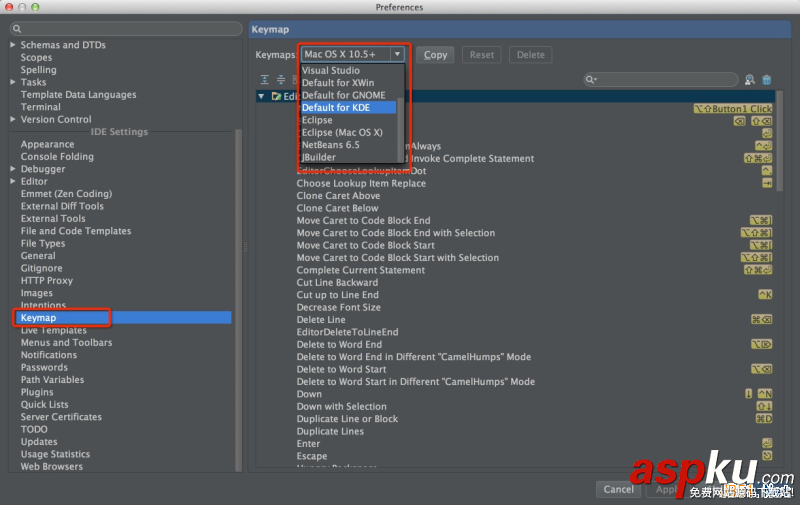Click the magnifier icon in the action filter
The image size is (800, 505).
[590, 80]
